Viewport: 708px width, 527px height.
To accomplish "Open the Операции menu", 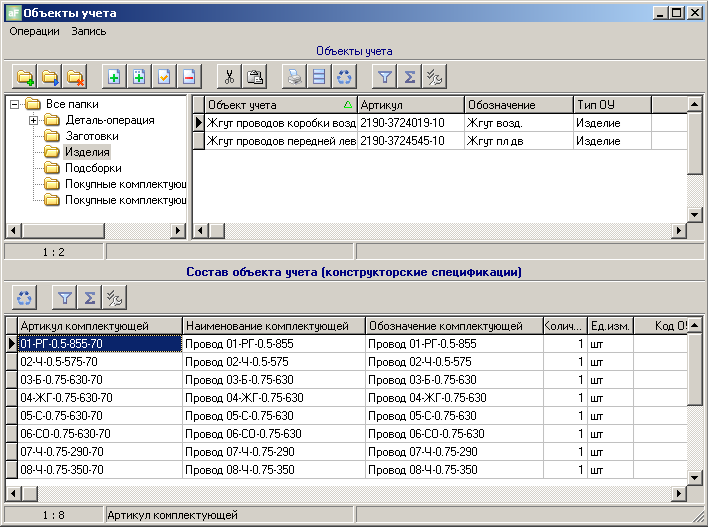I will pos(35,31).
